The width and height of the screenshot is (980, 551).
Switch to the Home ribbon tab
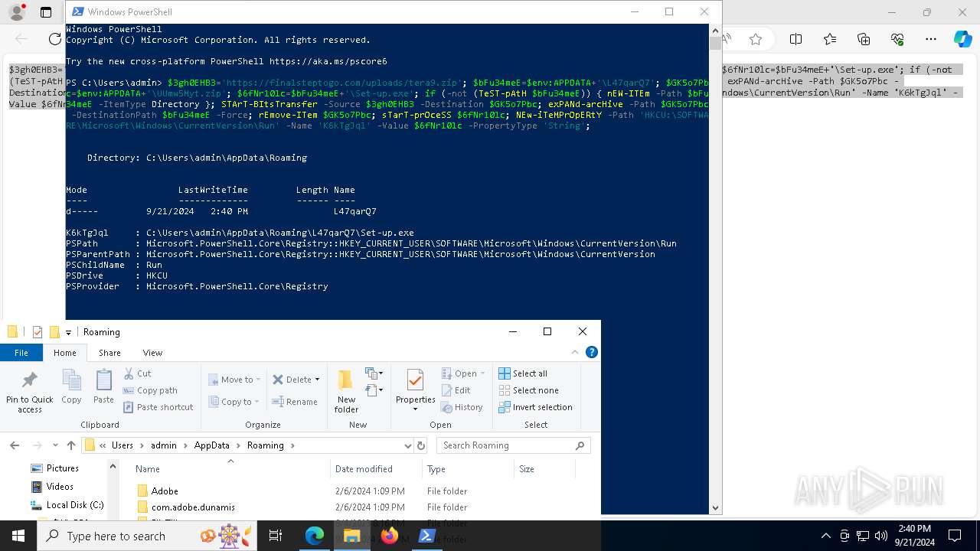click(64, 353)
